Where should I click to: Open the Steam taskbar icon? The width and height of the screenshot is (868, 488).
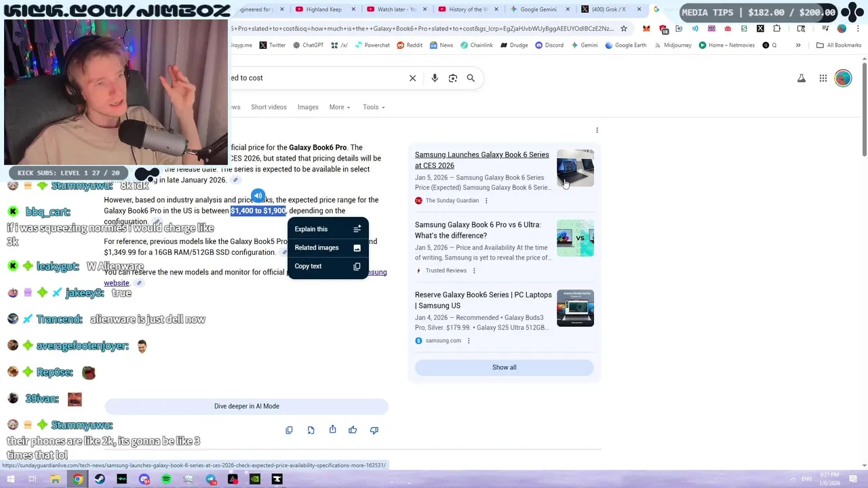[x=100, y=479]
